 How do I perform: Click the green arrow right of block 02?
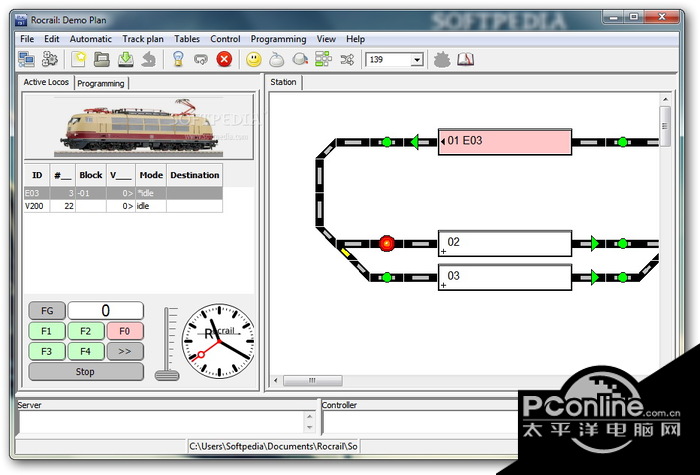[x=595, y=244]
